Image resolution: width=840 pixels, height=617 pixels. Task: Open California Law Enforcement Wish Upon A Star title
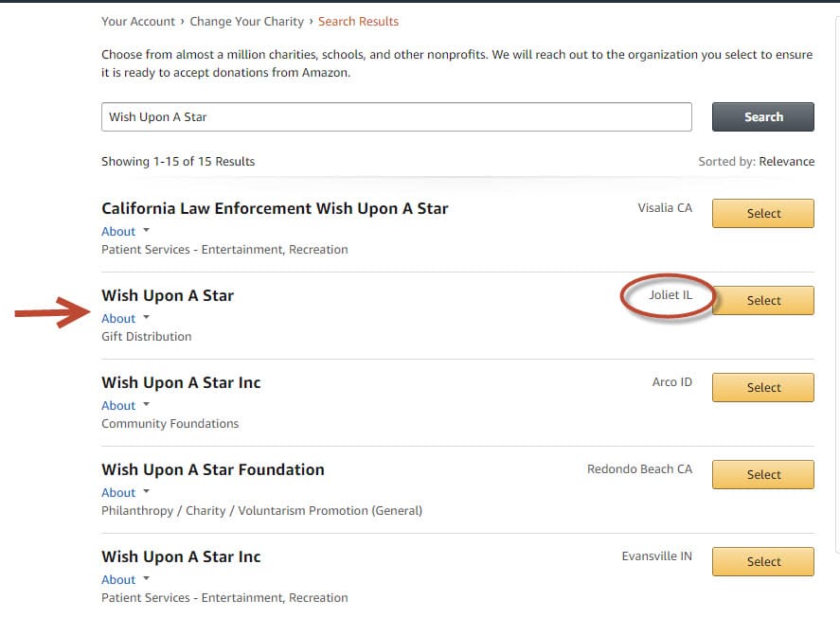[275, 208]
